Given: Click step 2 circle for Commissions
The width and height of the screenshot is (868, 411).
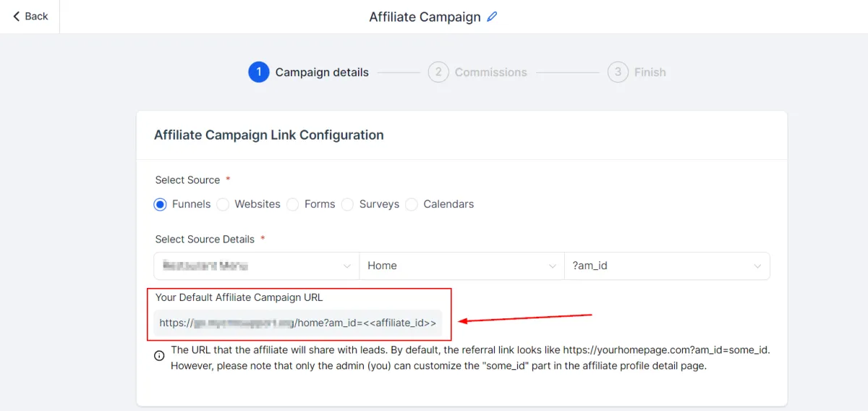Looking at the screenshot, I should point(438,72).
